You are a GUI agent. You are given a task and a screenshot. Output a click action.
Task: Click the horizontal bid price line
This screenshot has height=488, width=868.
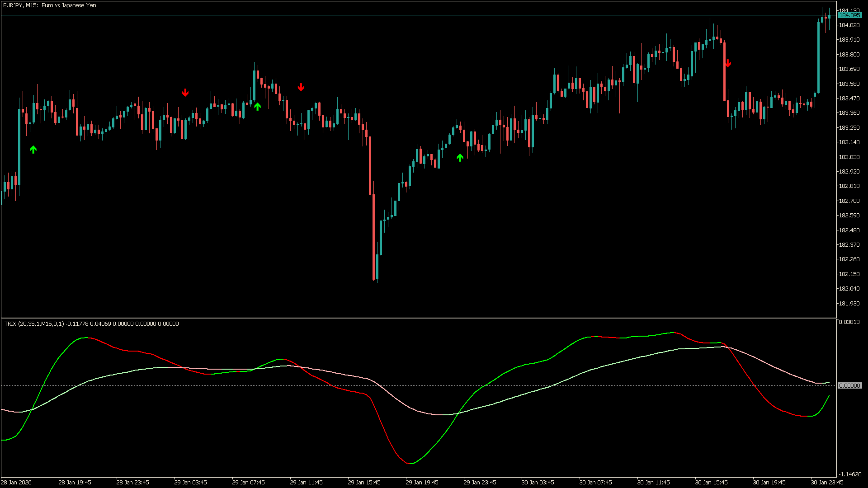(407, 15)
